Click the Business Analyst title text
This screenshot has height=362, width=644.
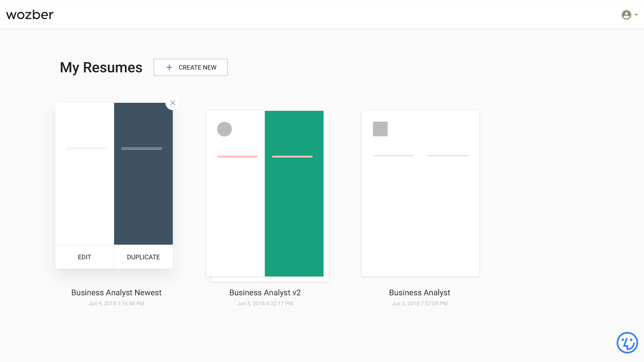coord(419,293)
